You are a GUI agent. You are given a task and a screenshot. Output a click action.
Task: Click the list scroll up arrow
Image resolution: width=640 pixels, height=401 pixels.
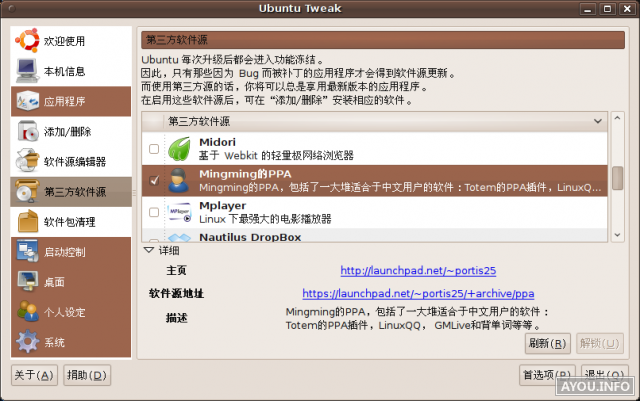pos(617,118)
